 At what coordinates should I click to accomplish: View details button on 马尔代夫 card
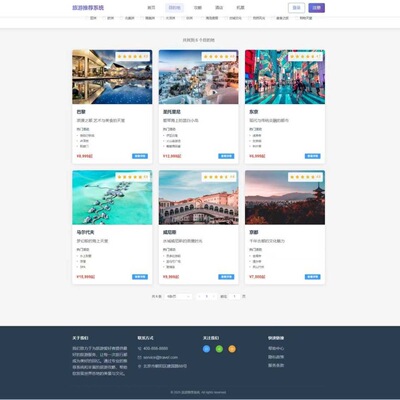(140, 277)
